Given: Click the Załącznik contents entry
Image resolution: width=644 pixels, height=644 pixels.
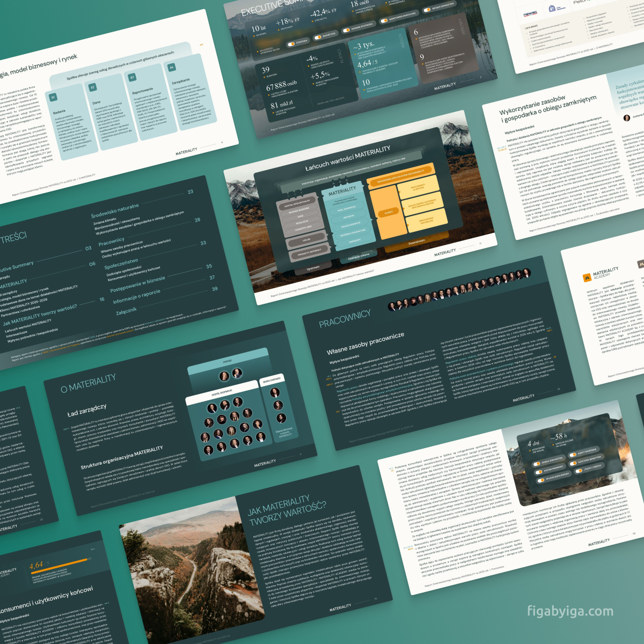Looking at the screenshot, I should click(126, 310).
